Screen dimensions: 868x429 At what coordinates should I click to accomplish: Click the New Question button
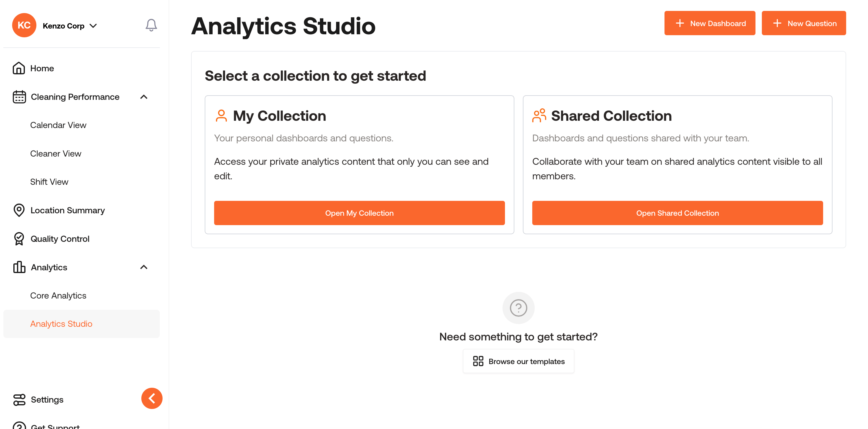(804, 23)
